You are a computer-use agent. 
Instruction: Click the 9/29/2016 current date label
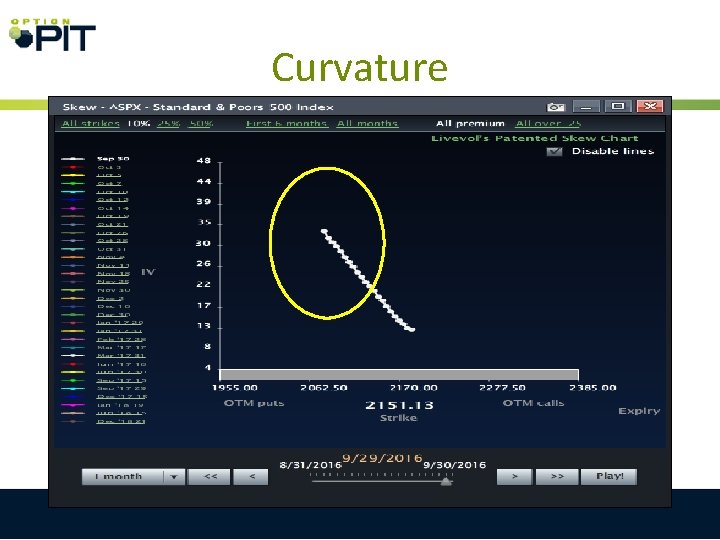[382, 458]
